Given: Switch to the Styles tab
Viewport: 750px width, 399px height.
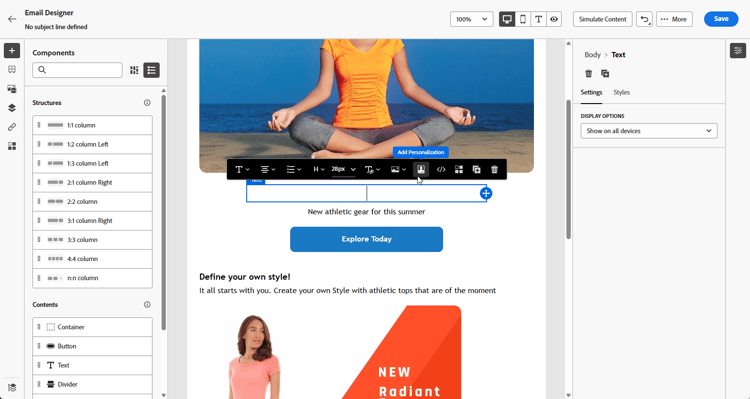Looking at the screenshot, I should 621,92.
